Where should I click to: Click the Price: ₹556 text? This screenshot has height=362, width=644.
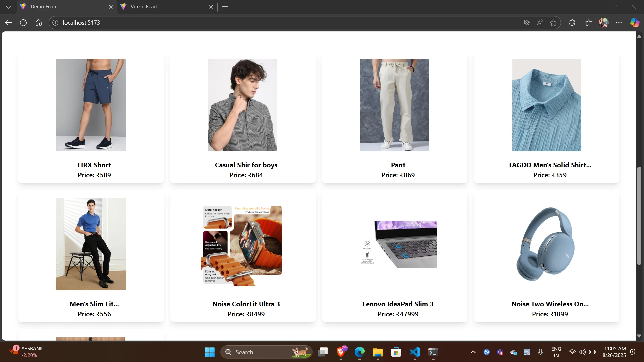pyautogui.click(x=94, y=314)
